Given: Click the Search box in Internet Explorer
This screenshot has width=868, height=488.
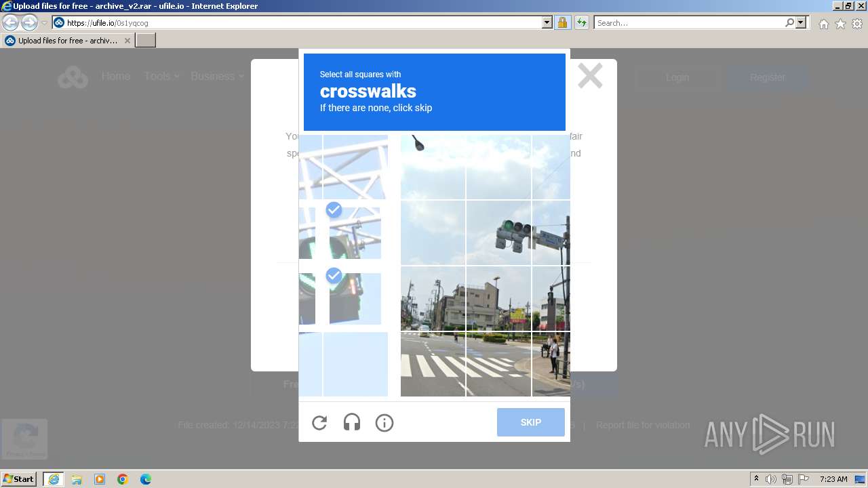Looking at the screenshot, I should point(688,23).
